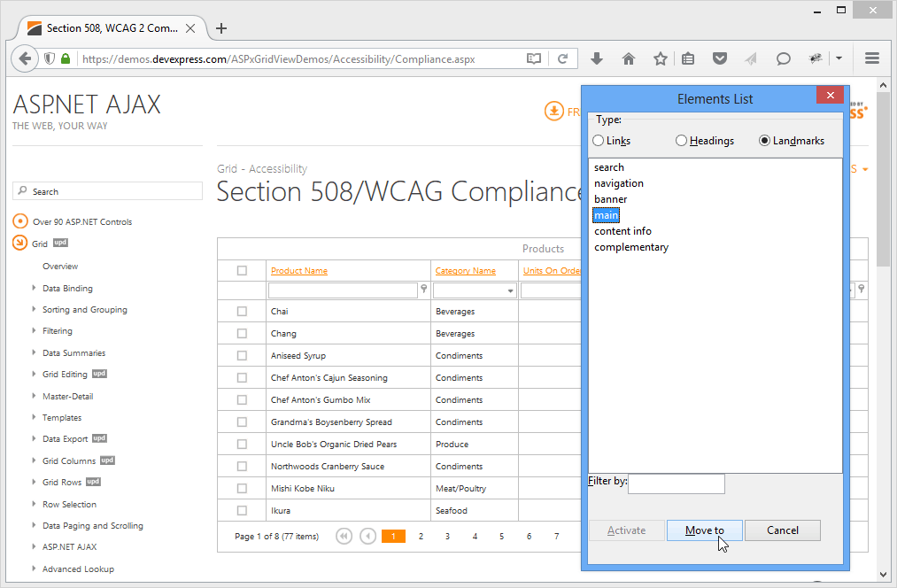Image resolution: width=897 pixels, height=588 pixels.
Task: Open Firefox downloads arrow icon
Action: 596,58
